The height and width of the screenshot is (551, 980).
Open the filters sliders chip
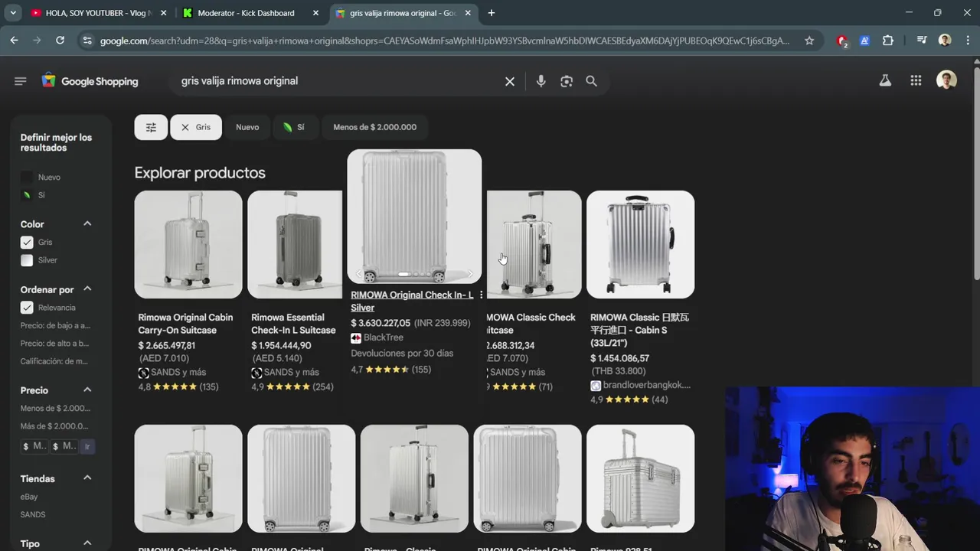click(151, 127)
